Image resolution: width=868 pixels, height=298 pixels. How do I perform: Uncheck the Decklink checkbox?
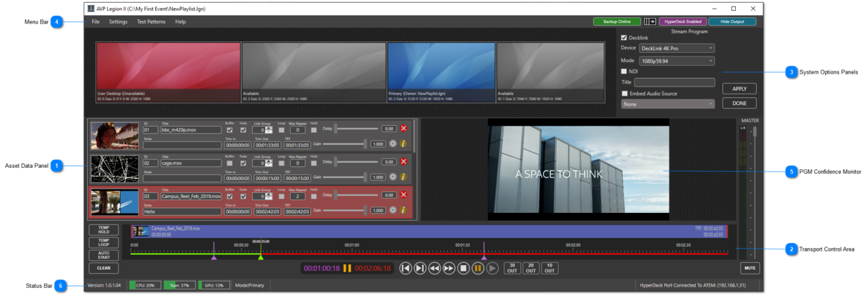(624, 38)
